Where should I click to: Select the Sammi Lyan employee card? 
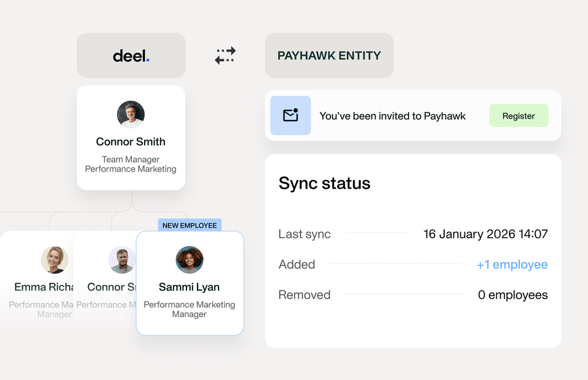click(x=190, y=282)
